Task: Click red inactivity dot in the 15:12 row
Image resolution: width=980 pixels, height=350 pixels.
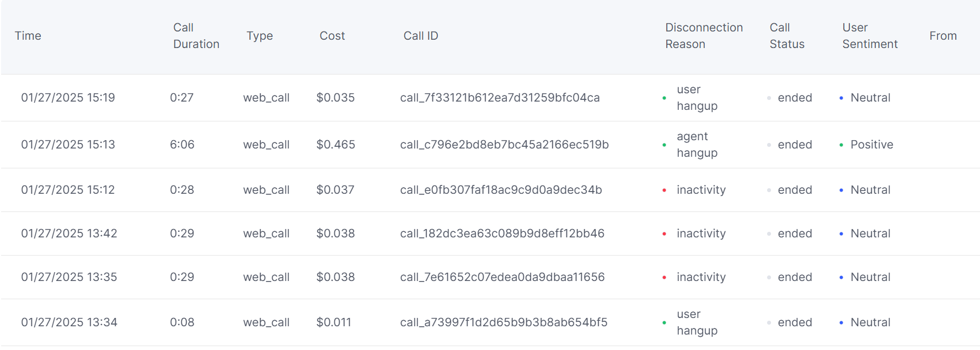Action: pyautogui.click(x=664, y=190)
